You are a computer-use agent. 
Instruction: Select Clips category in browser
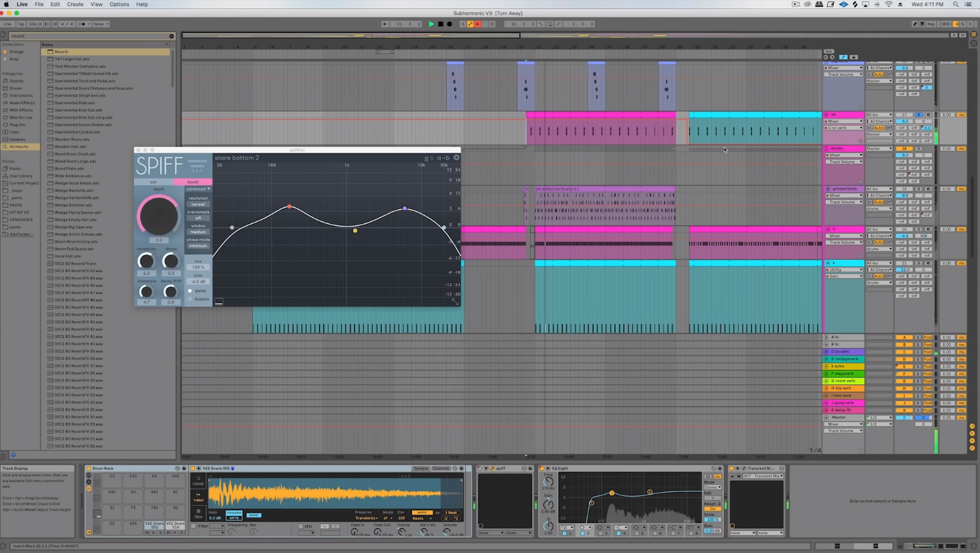[14, 132]
